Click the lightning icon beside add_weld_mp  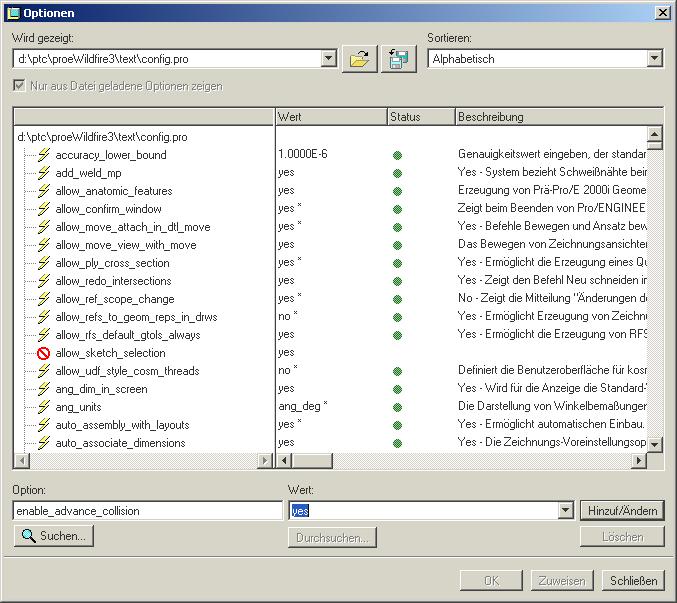tap(44, 173)
